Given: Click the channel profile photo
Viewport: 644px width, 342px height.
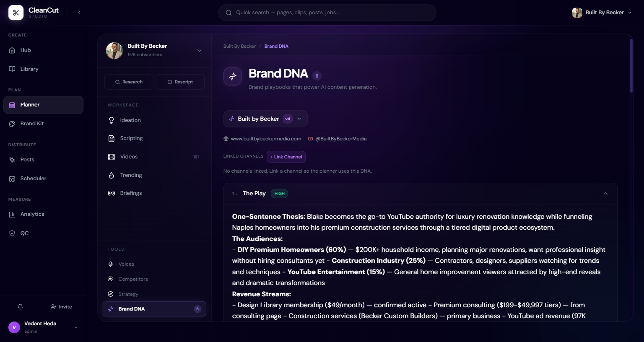Looking at the screenshot, I should pyautogui.click(x=114, y=51).
